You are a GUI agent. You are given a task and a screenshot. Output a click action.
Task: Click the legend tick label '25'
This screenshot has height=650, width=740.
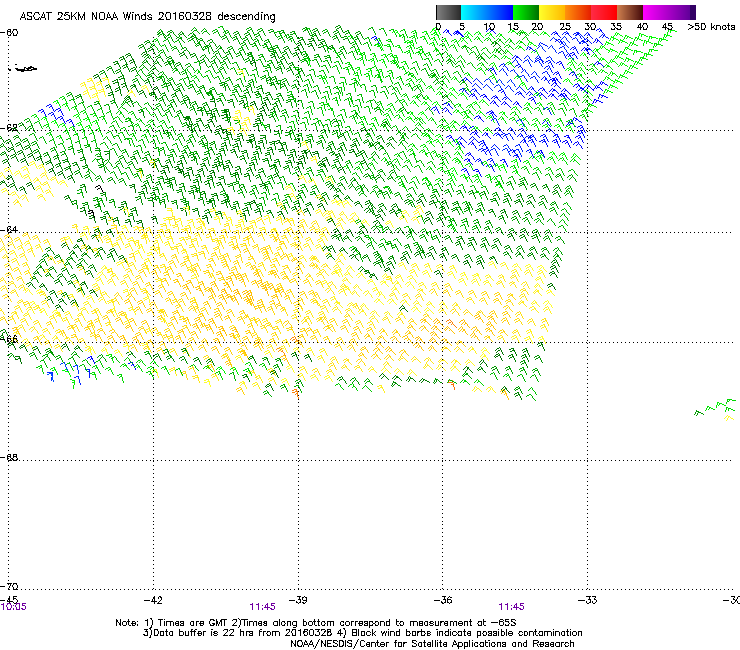565,27
